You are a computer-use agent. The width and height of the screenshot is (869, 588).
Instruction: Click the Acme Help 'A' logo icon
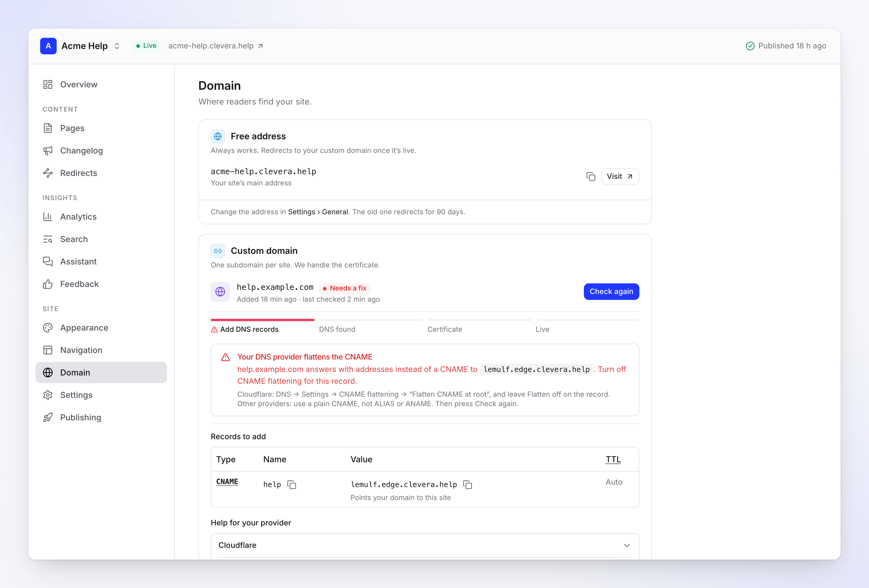(x=48, y=46)
